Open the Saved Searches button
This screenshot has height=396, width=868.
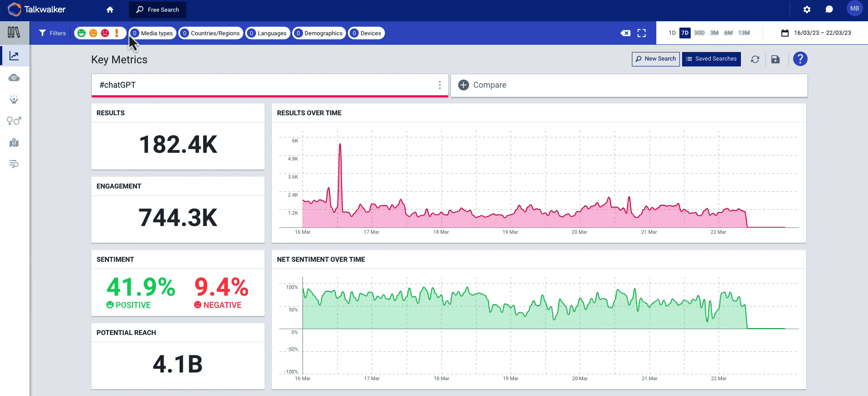point(711,59)
